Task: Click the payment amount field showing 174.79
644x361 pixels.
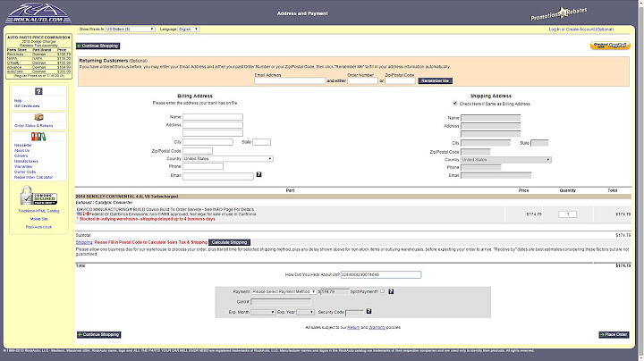Action: pyautogui.click(x=335, y=291)
